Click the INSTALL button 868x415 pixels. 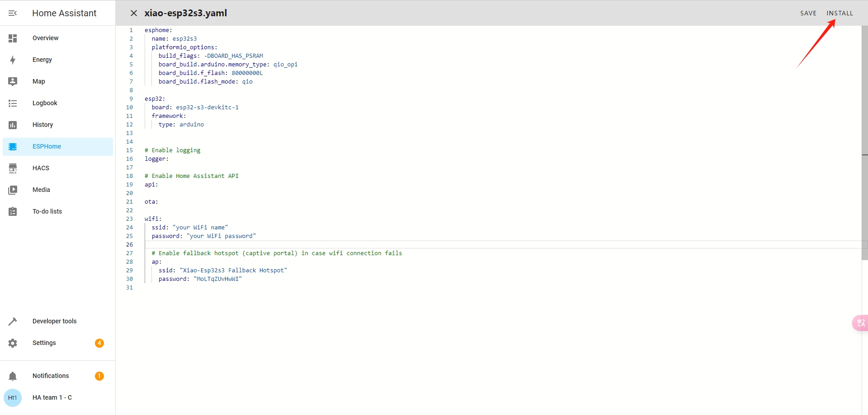pos(840,13)
